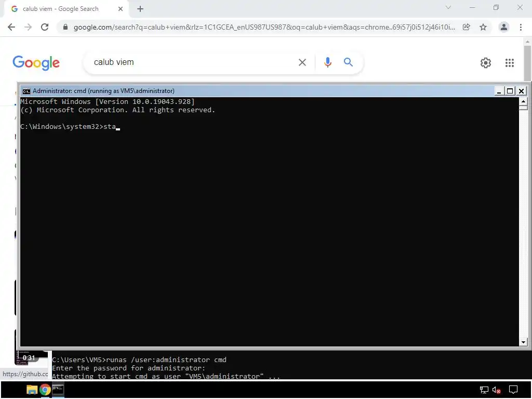Open the Chrome profile avatar menu

tap(504, 27)
